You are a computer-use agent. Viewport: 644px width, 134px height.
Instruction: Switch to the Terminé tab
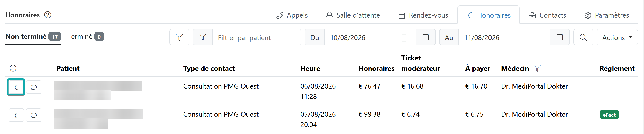coord(86,37)
